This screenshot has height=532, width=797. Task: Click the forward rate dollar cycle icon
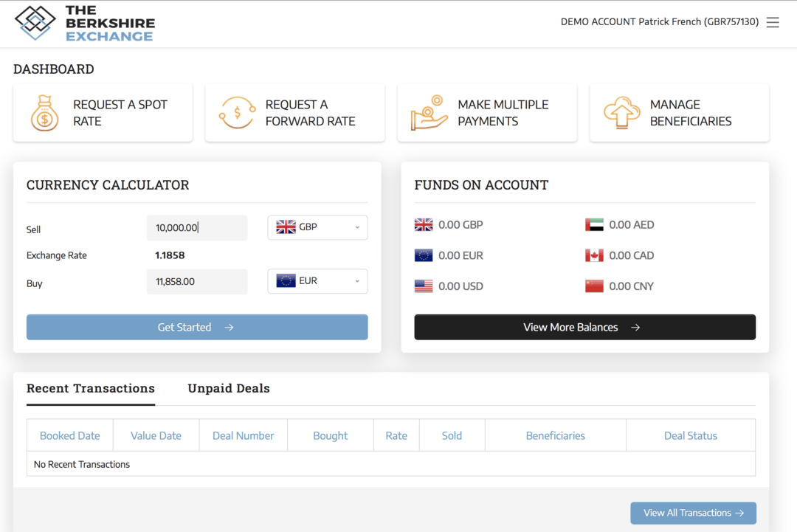pos(237,113)
